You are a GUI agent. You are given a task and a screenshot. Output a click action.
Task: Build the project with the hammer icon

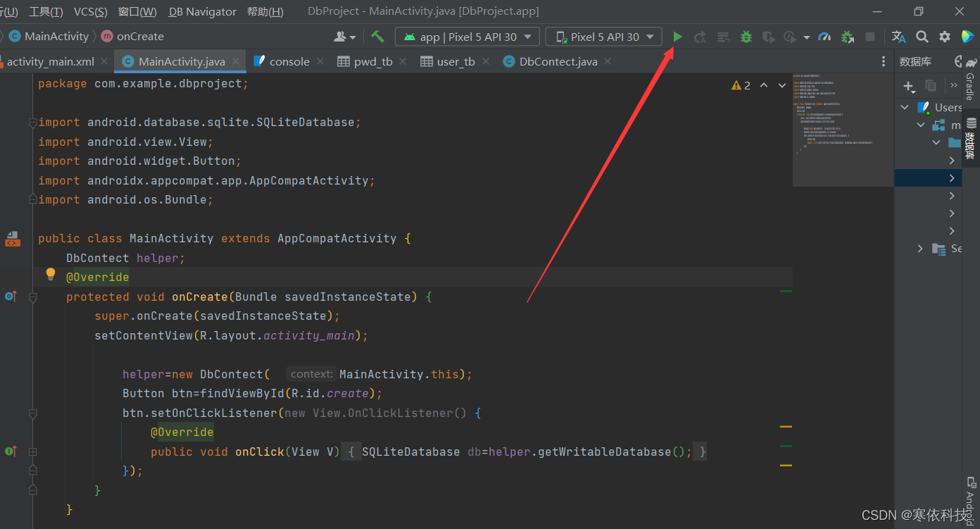(378, 37)
